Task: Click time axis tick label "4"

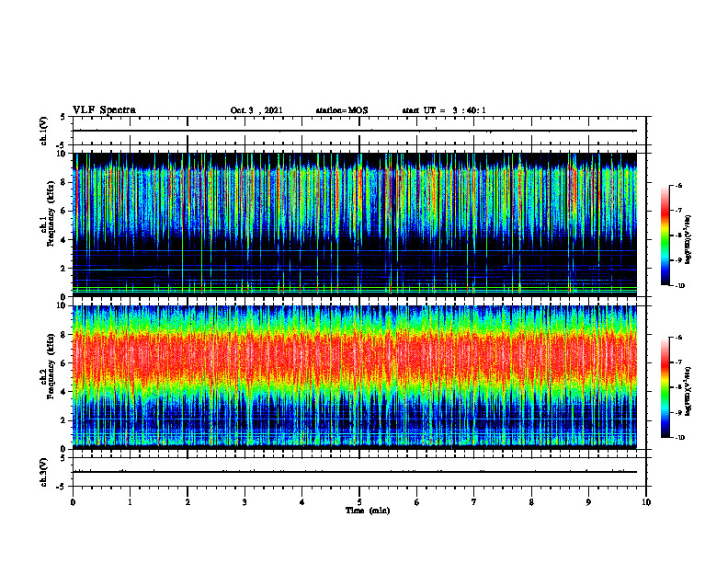Action: coord(302,502)
